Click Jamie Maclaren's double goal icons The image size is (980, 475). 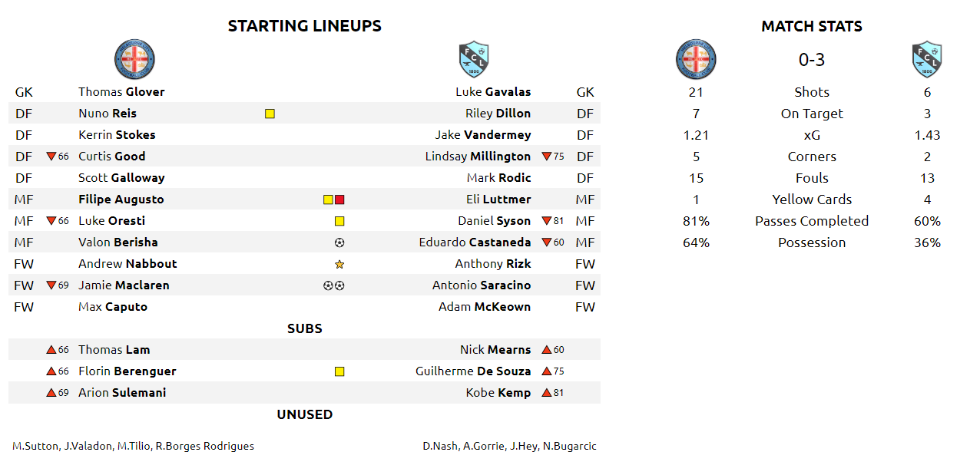[x=334, y=285]
